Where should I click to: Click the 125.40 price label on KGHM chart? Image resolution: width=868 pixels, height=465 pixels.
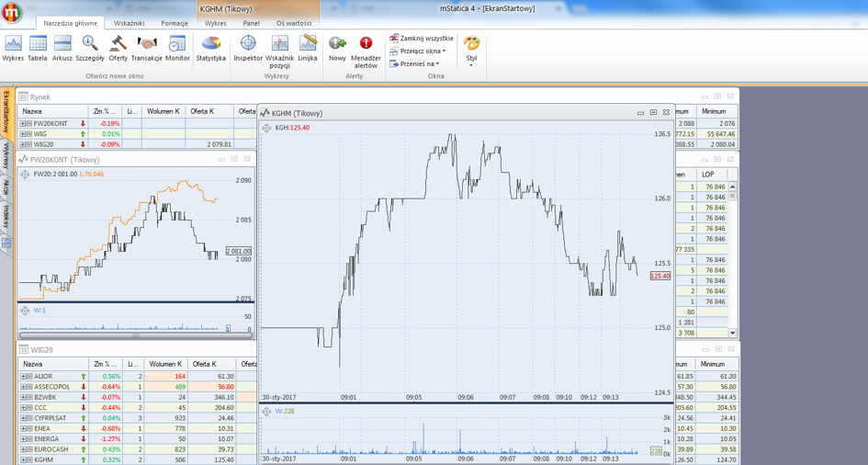coord(660,277)
